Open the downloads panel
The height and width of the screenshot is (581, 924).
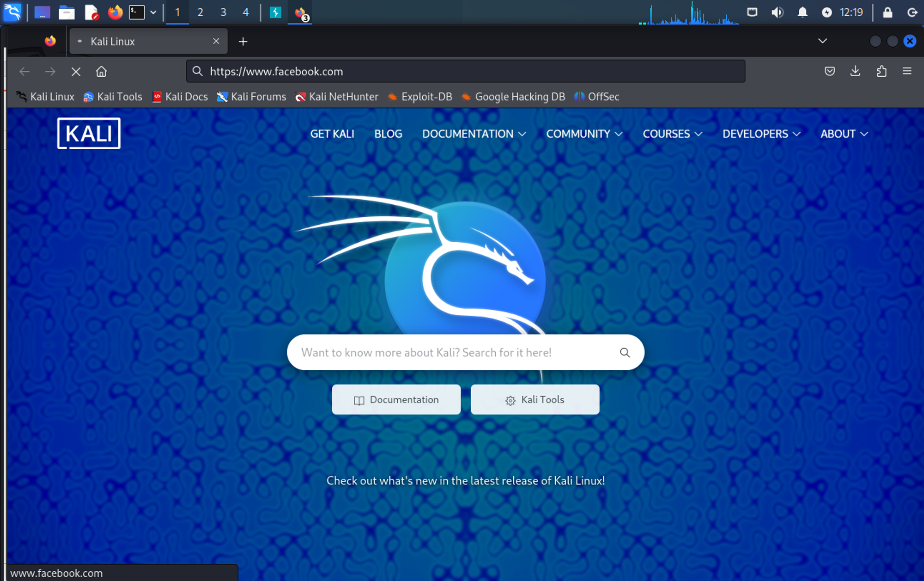tap(855, 71)
